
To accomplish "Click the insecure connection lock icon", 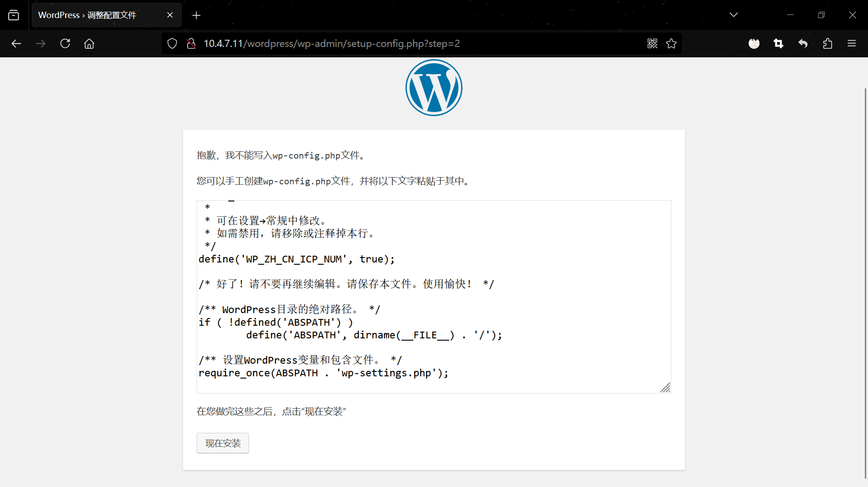I will [191, 43].
